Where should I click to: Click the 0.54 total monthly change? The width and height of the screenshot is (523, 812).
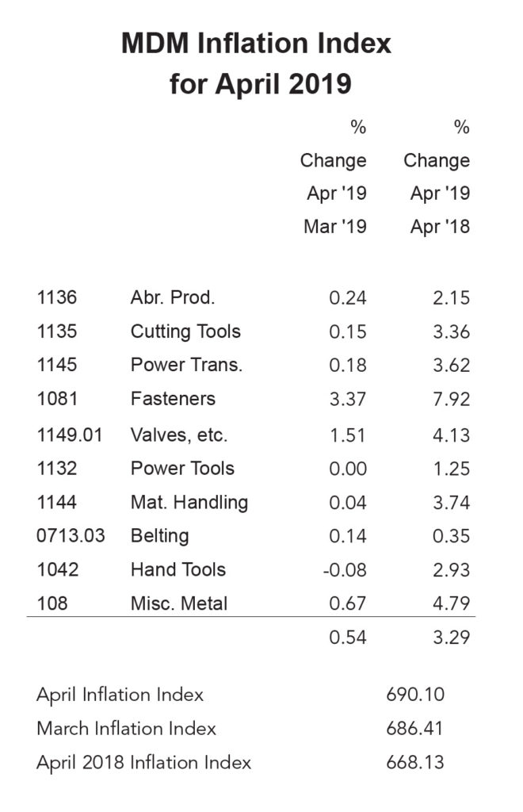click(348, 637)
